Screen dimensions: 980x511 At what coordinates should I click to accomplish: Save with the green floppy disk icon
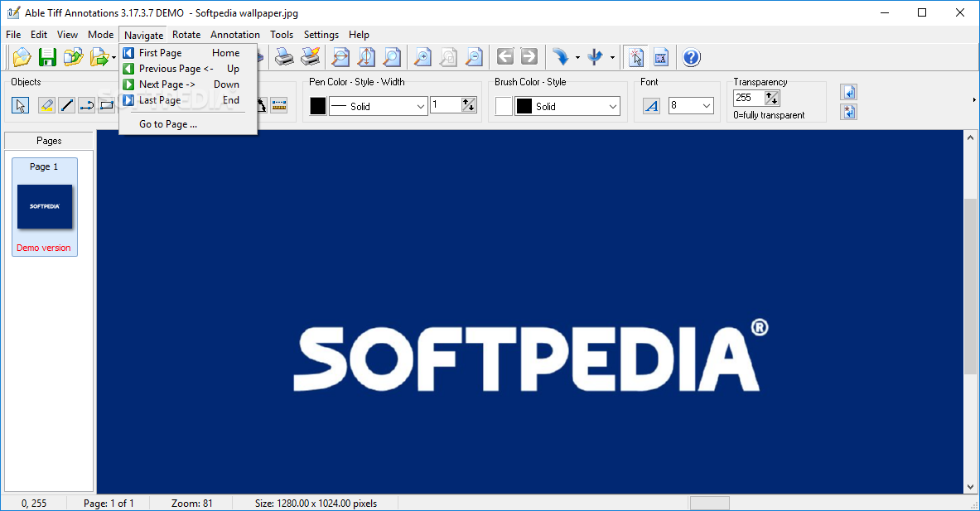[x=47, y=57]
